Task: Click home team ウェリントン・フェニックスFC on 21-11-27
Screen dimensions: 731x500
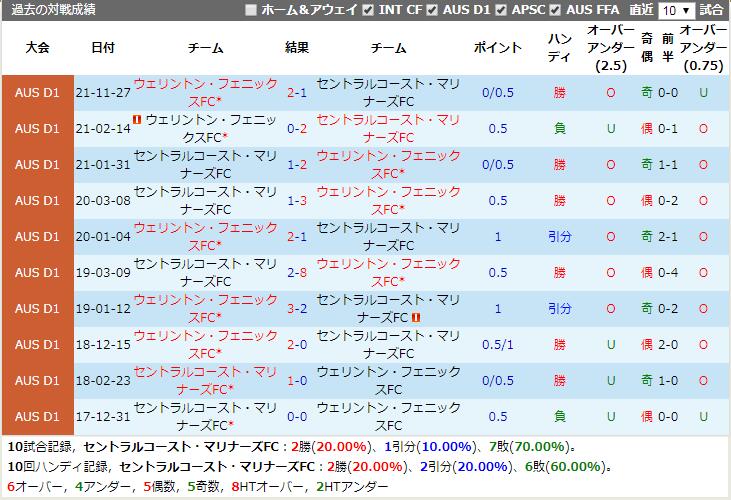Action: pos(205,93)
